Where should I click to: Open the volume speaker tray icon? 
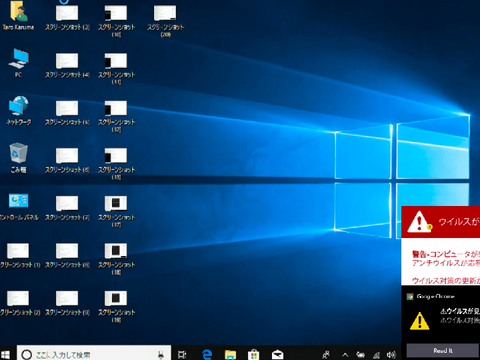coord(391,355)
